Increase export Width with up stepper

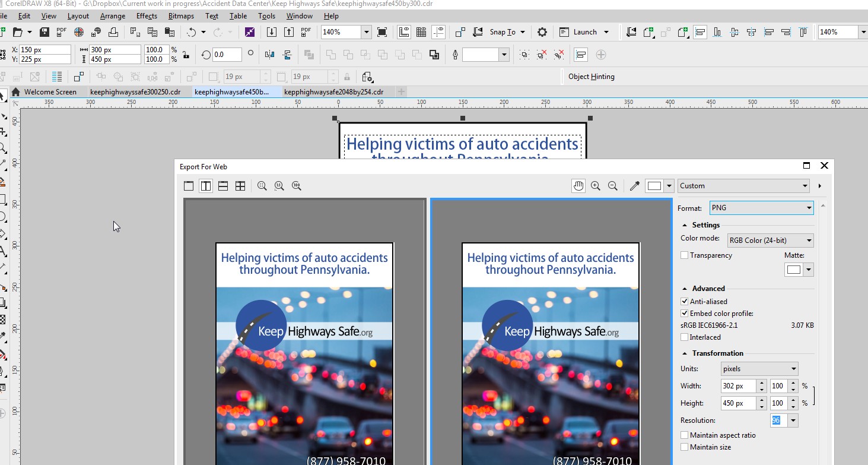tap(762, 383)
